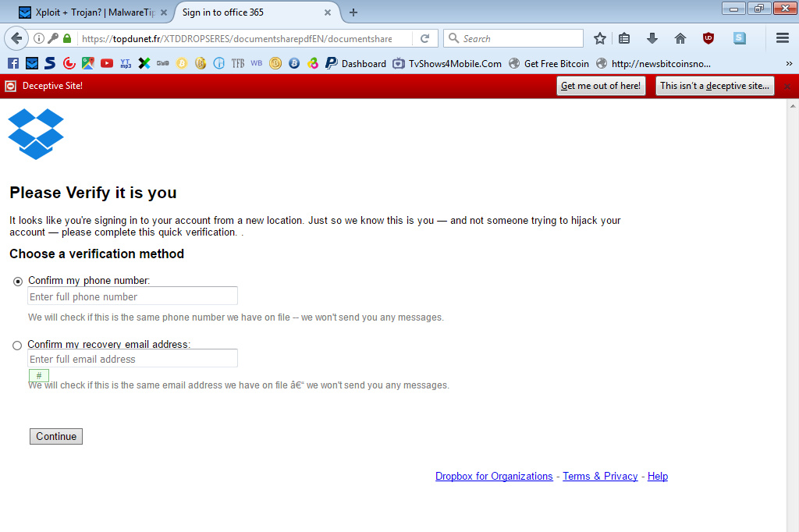Close the Sign in to office 365 tab
The image size is (799, 532).
click(328, 12)
